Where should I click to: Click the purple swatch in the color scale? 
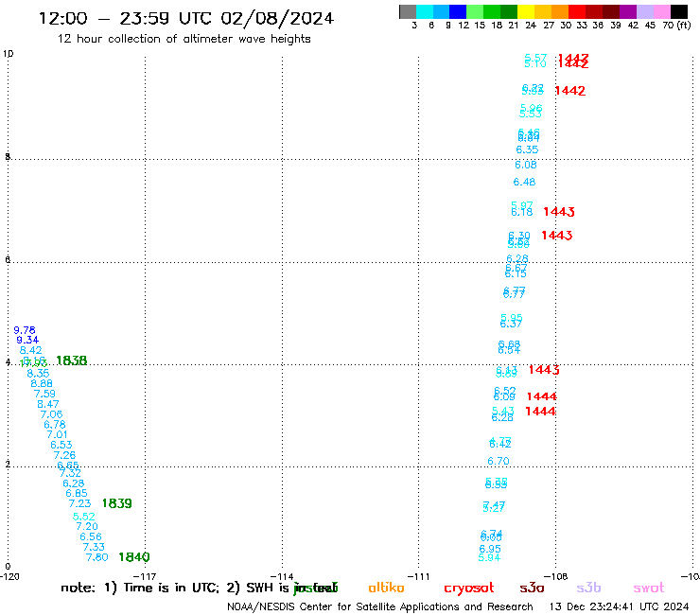coord(628,11)
